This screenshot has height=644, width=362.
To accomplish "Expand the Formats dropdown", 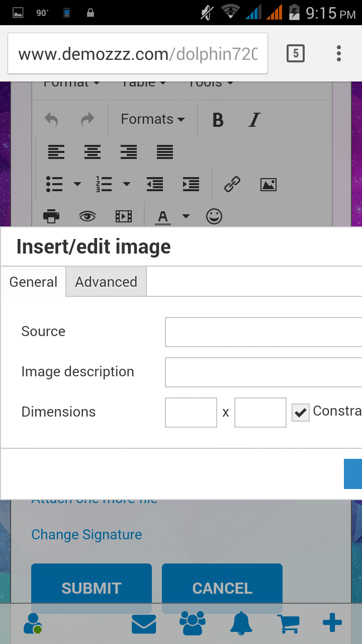I will click(152, 119).
